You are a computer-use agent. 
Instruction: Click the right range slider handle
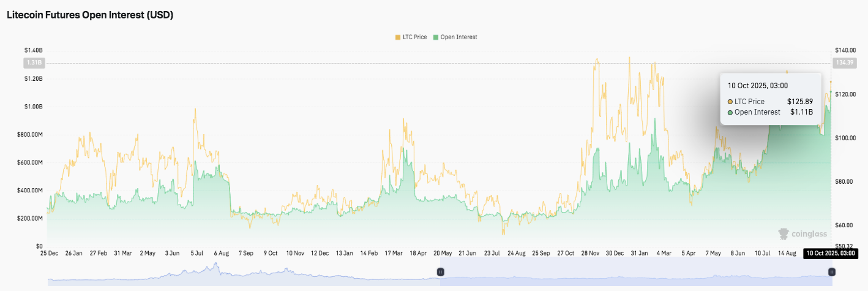(831, 271)
